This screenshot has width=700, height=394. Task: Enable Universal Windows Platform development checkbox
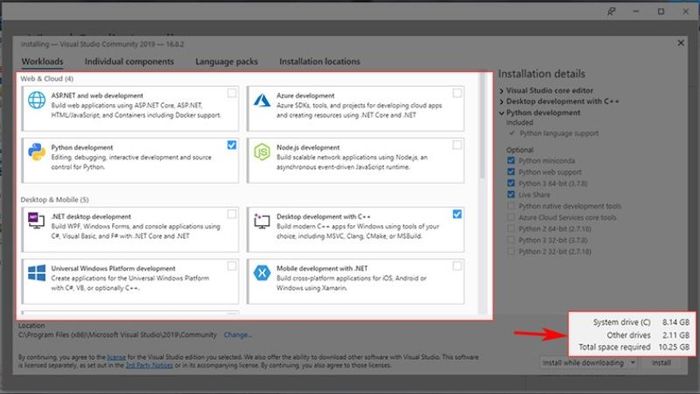pyautogui.click(x=232, y=266)
